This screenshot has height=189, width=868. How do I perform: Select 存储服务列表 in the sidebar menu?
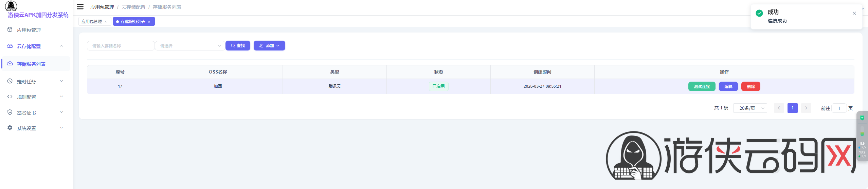31,64
